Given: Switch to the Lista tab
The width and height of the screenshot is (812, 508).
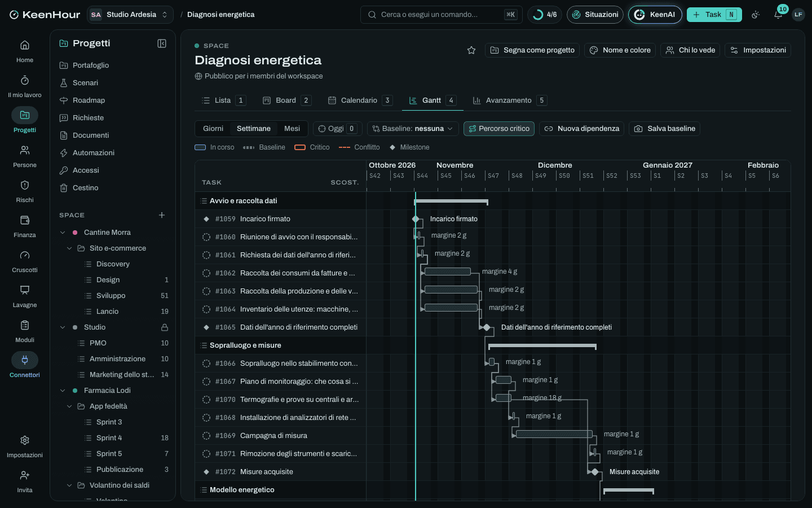Looking at the screenshot, I should pyautogui.click(x=223, y=100).
